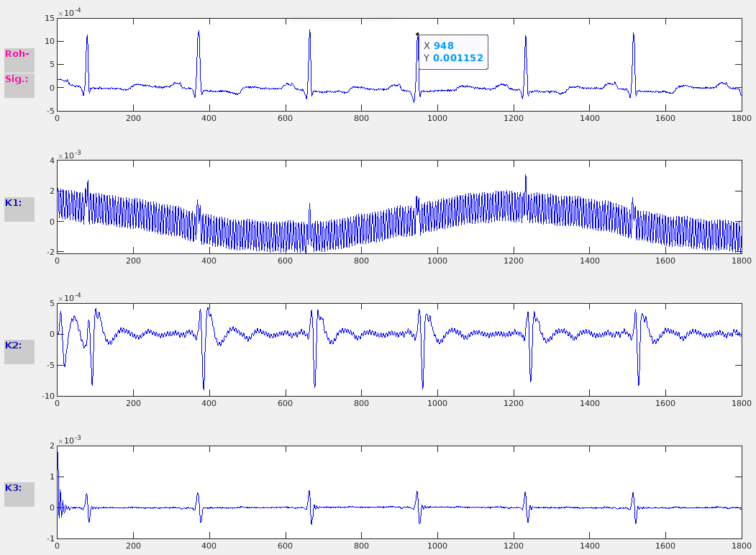Click the 1000 x-axis tick under the K1 plot
The height and width of the screenshot is (555, 756).
(x=437, y=261)
